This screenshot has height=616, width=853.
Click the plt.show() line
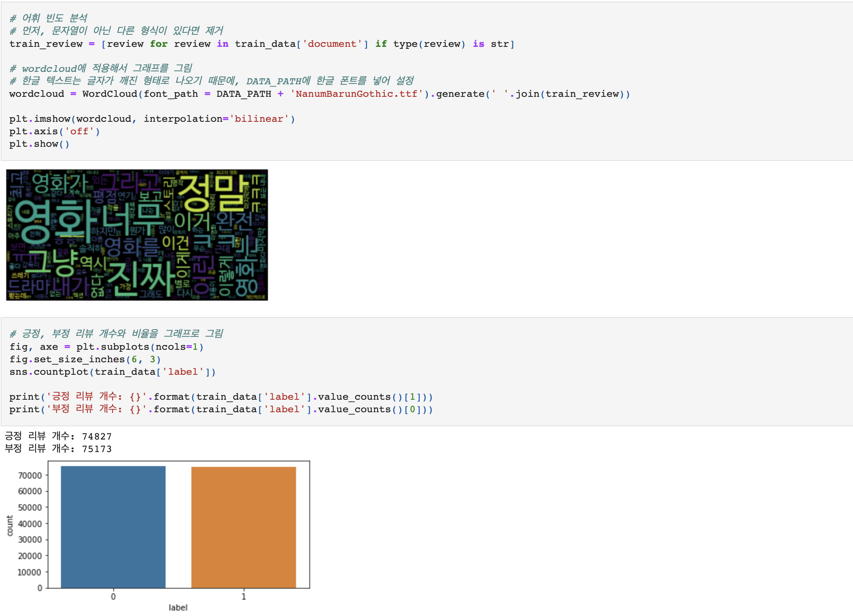coord(39,144)
